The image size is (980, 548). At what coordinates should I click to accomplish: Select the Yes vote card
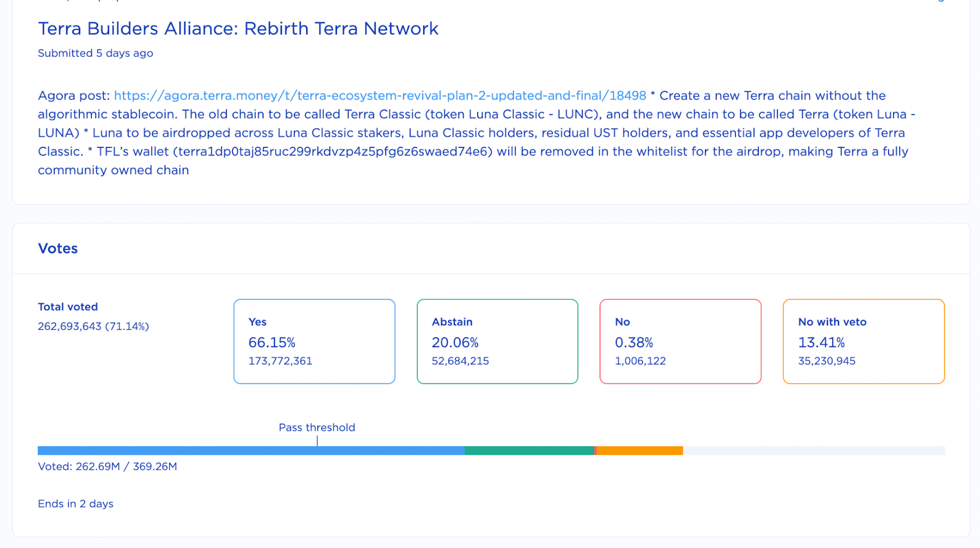coord(314,341)
